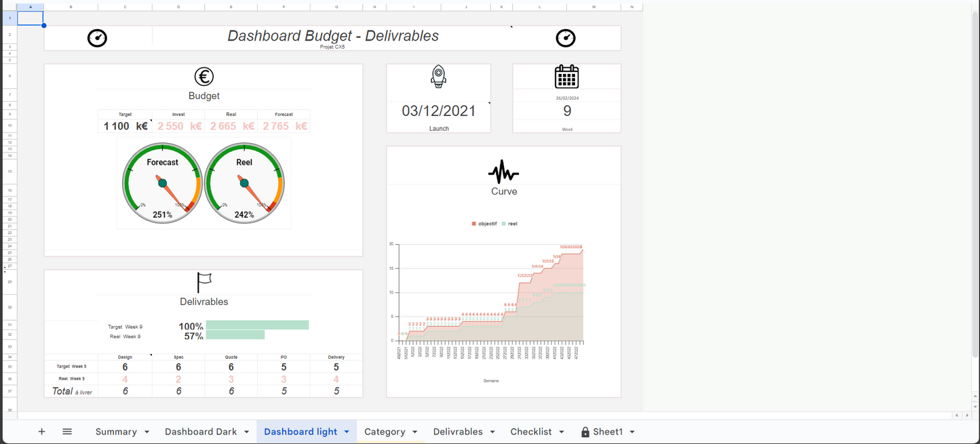Click the horizontal scroll right arrow
The image size is (980, 444).
(x=966, y=416)
